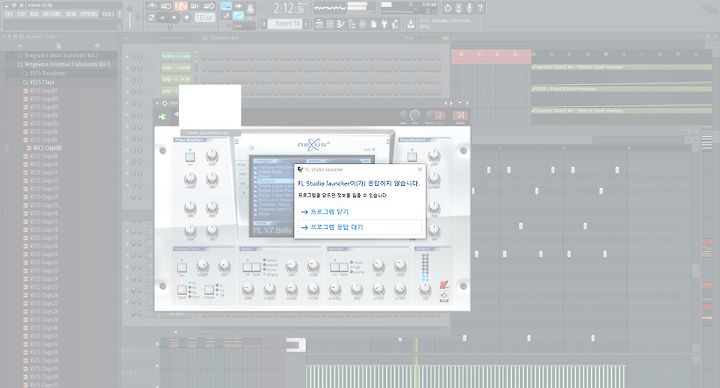This screenshot has height=388, width=720.
Task: Toggle Delay on button in Nexus
Action: point(248,267)
